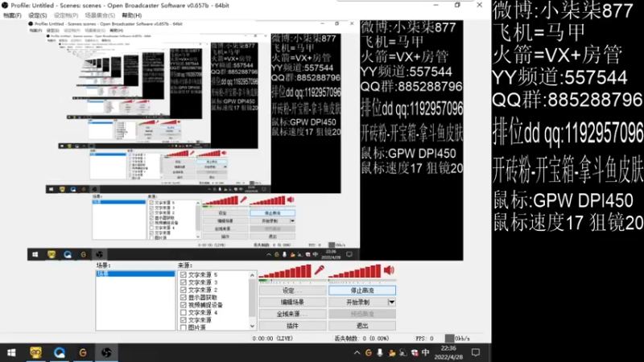The height and width of the screenshot is (362, 644).
Task: Adjust the microphone volume bar
Action: pos(286,272)
